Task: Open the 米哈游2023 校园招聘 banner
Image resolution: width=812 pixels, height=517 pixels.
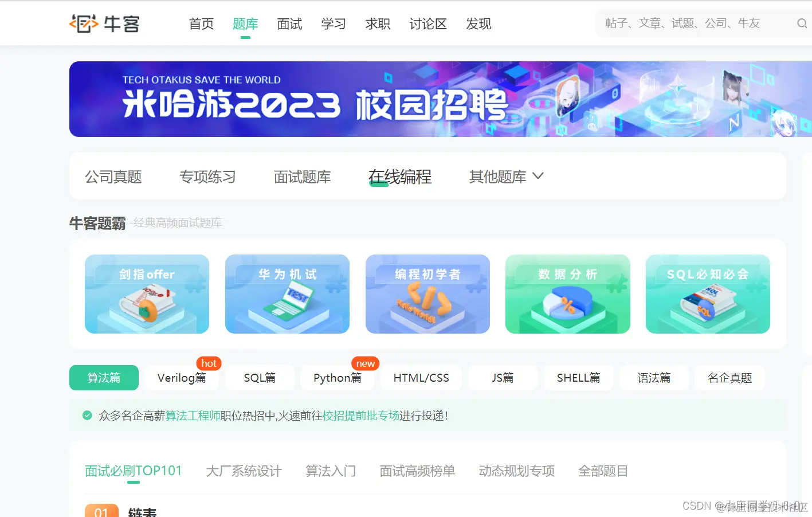Action: (440, 99)
